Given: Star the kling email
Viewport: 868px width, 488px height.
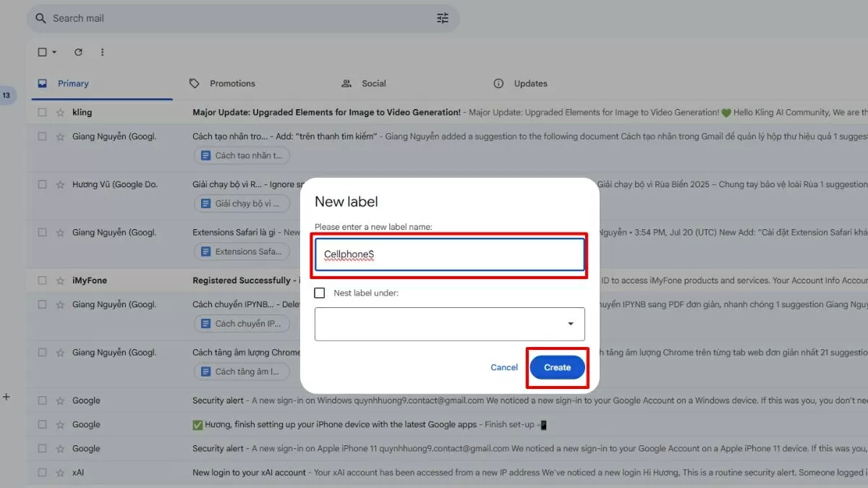Looking at the screenshot, I should [60, 113].
